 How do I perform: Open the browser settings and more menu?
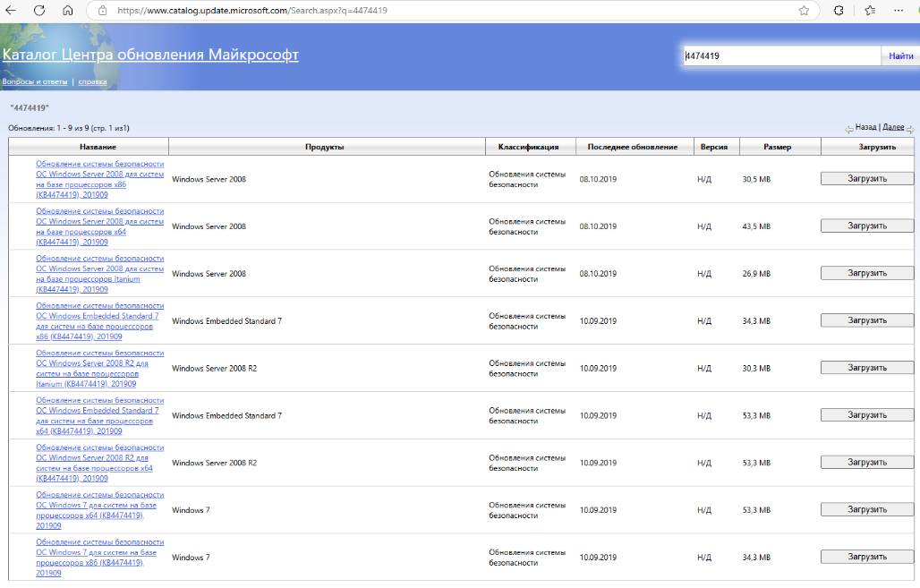[899, 10]
